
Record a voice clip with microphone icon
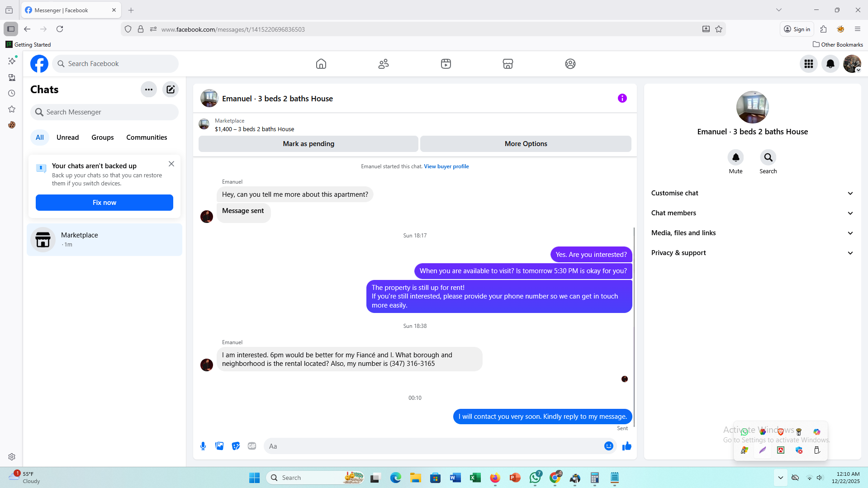[x=203, y=446]
